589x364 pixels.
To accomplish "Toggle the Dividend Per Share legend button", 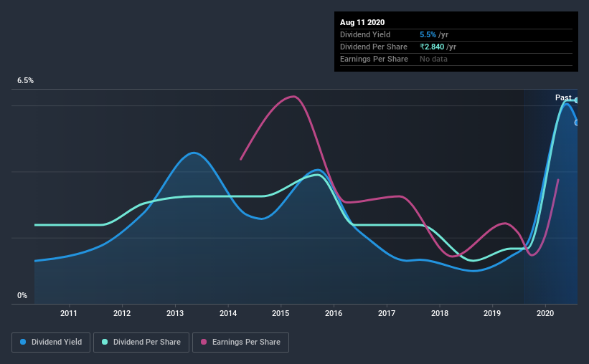I will [141, 343].
